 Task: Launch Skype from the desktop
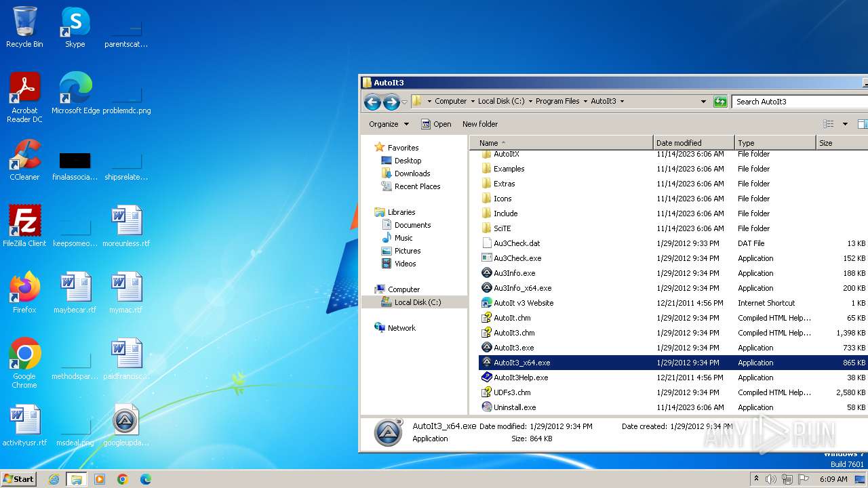(x=75, y=27)
